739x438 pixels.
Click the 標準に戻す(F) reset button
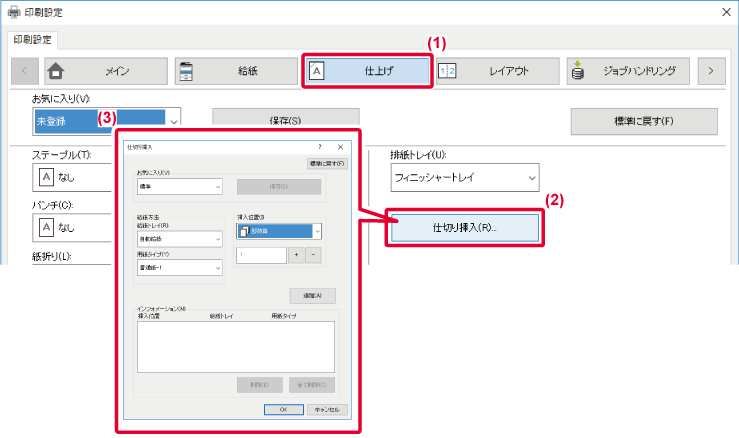click(x=644, y=121)
